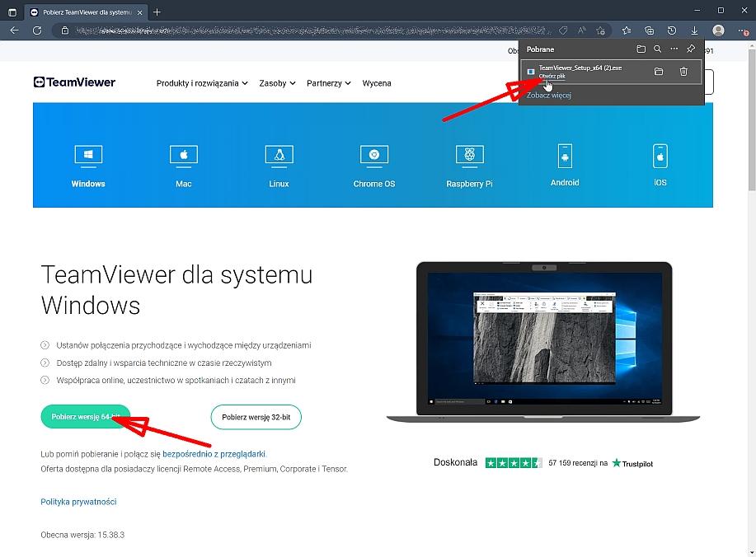The height and width of the screenshot is (557, 756).
Task: Go back to the previous page
Action: click(15, 30)
